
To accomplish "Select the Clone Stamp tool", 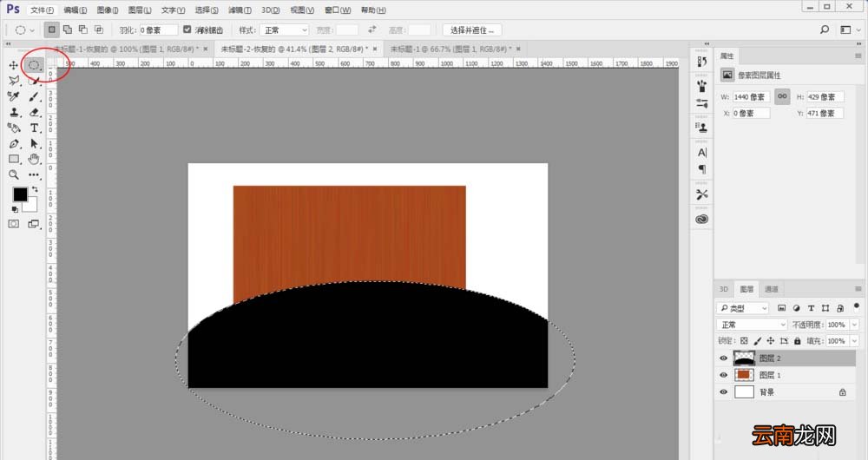I will pos(13,112).
